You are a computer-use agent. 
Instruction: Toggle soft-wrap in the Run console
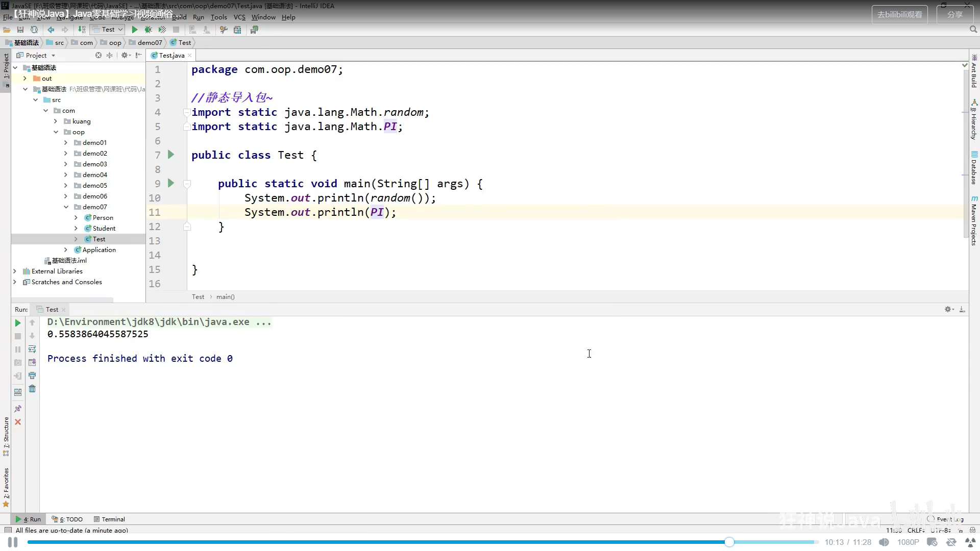(x=32, y=349)
